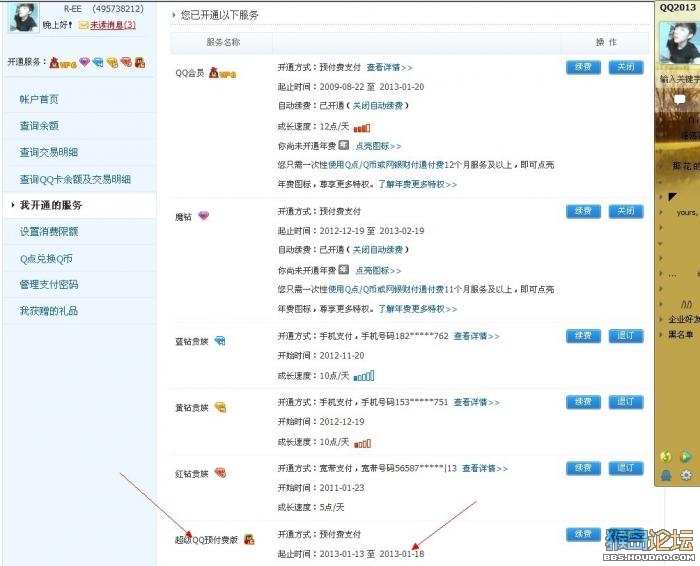This screenshot has height=566, width=700.
Task: Open 了解年费更多特权 link under 魔钻
Action: click(x=417, y=309)
